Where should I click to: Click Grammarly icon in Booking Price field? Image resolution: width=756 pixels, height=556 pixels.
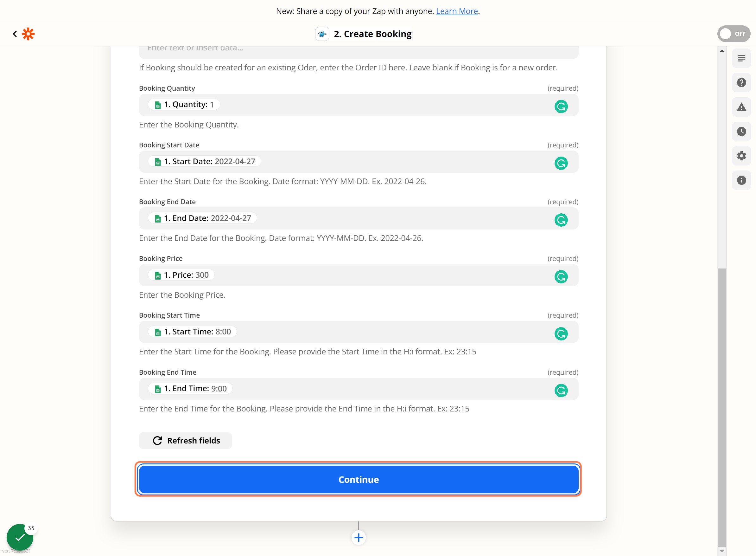point(561,277)
